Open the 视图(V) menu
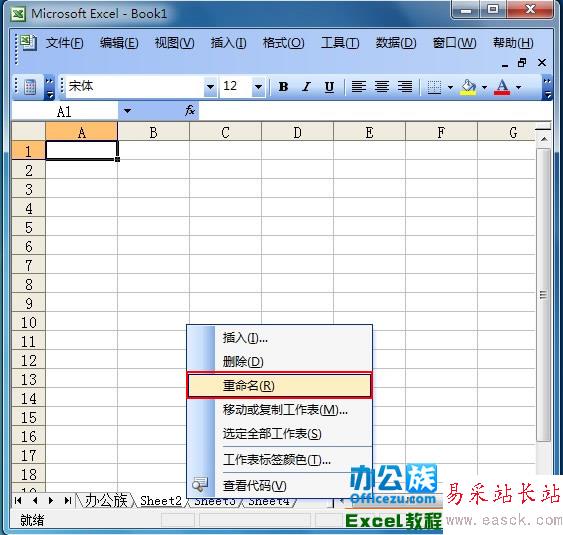 pyautogui.click(x=175, y=43)
